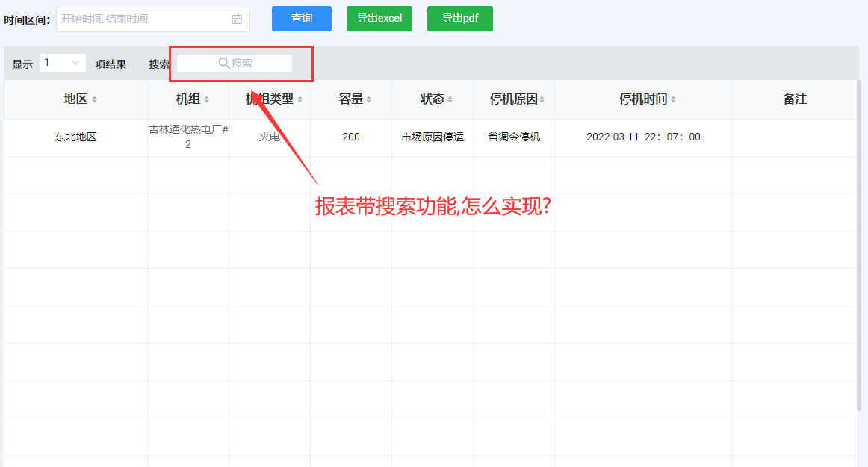Select the 省调令停机 cell

(514, 137)
